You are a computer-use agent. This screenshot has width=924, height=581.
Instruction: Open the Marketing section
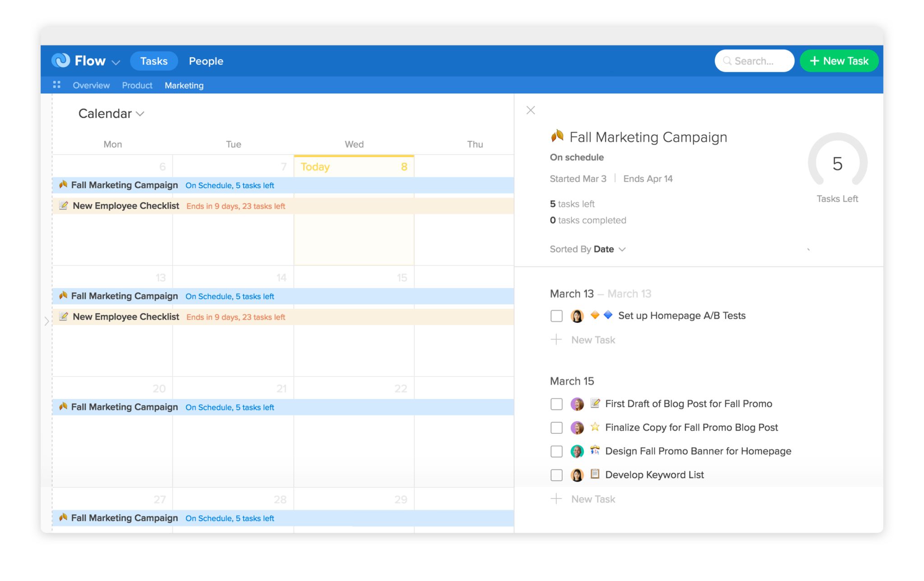pyautogui.click(x=184, y=85)
